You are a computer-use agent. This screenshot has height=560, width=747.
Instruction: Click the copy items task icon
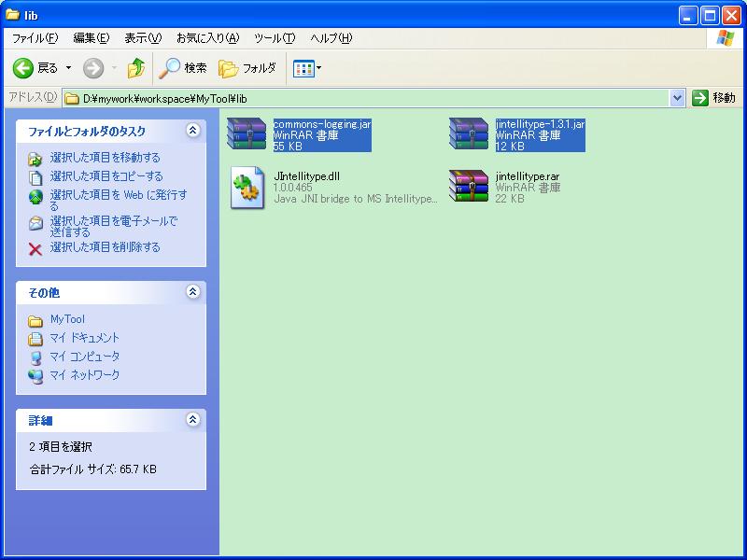35,177
